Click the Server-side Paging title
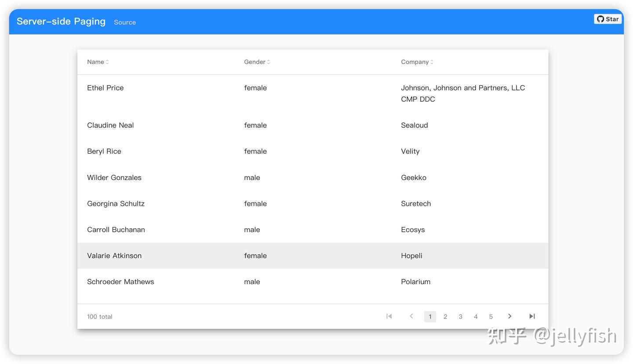633x364 pixels. tap(61, 22)
